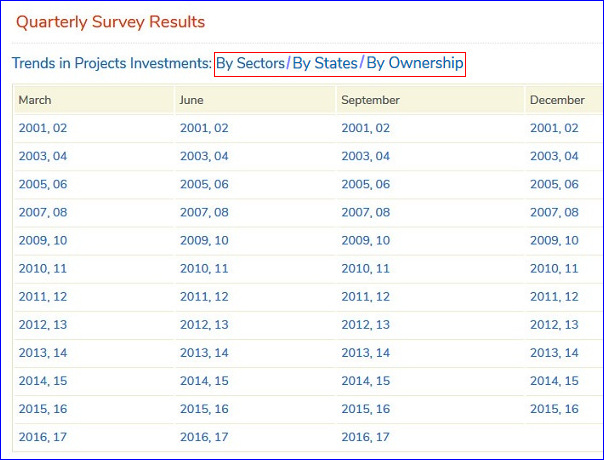Open March 2001, 02 survey link
The height and width of the screenshot is (460, 604).
[x=43, y=128]
